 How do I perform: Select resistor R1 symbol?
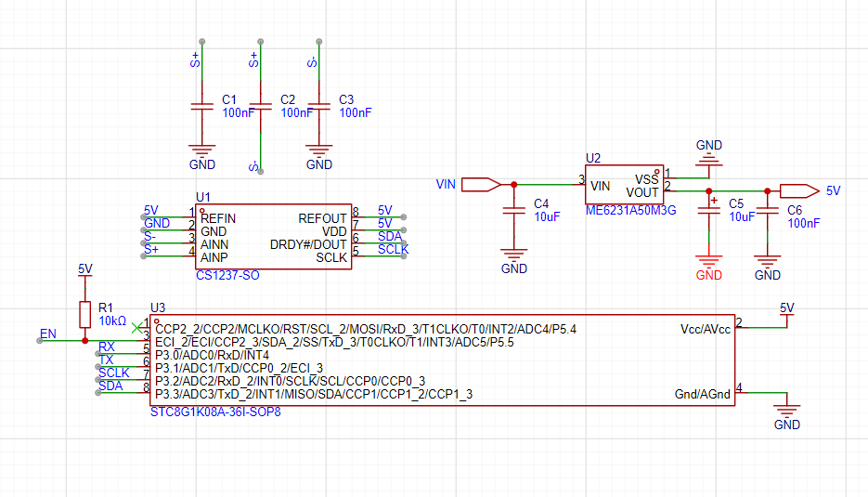coord(84,314)
